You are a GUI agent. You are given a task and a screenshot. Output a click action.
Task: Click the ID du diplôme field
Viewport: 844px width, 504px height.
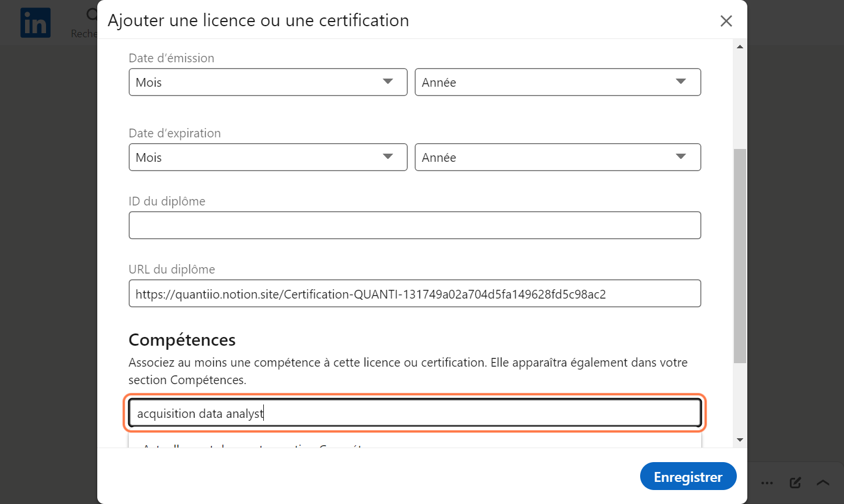[x=415, y=225]
